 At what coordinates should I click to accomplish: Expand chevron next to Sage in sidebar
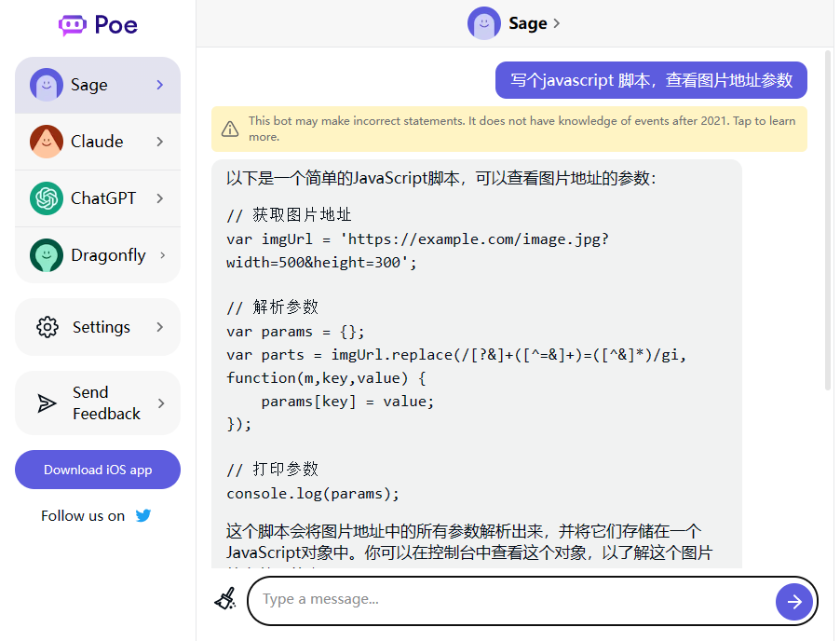point(160,85)
